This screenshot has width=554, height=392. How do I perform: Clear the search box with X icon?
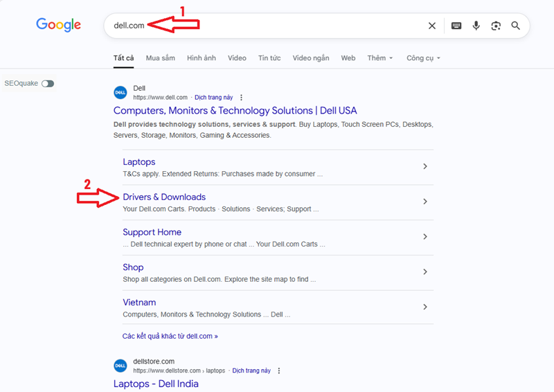(432, 26)
